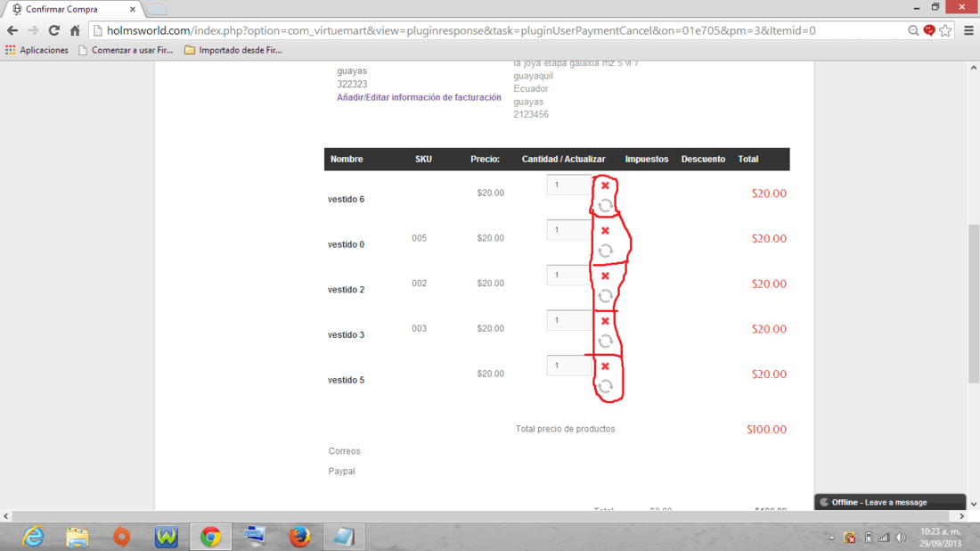Open the 'Importado desde Fir...' bookmarks folder
This screenshot has height=551, width=980.
(x=233, y=50)
